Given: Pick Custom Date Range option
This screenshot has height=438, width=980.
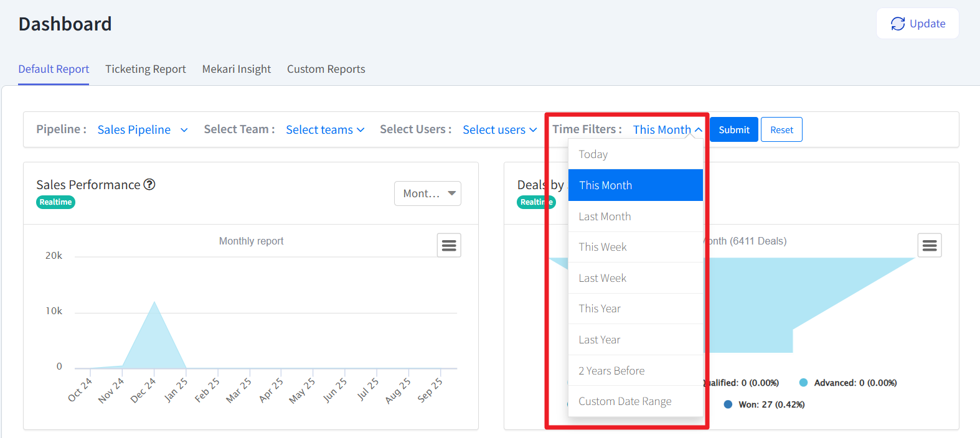Looking at the screenshot, I should tap(635, 401).
